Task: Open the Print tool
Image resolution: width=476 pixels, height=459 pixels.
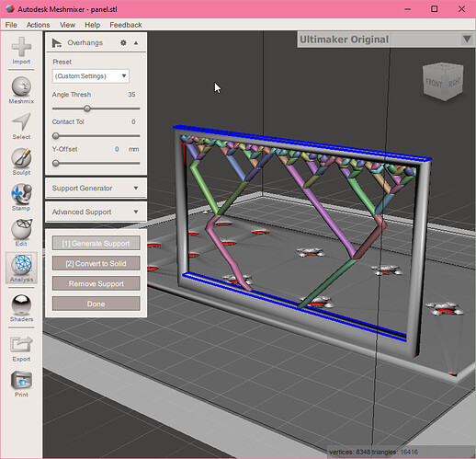Action: [x=21, y=380]
